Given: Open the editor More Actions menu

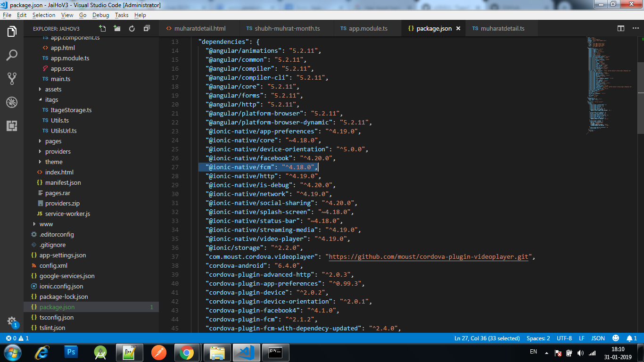Looking at the screenshot, I should pyautogui.click(x=635, y=28).
